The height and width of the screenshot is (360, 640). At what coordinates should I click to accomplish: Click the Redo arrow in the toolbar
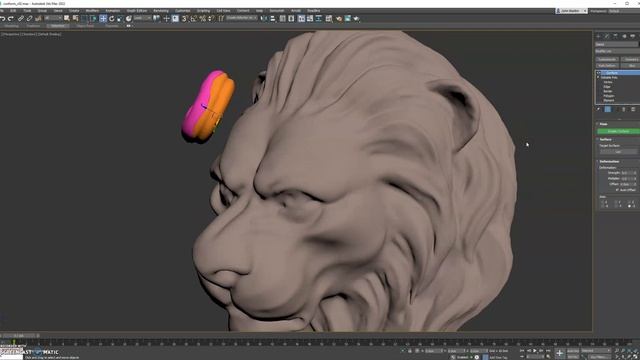(11, 18)
